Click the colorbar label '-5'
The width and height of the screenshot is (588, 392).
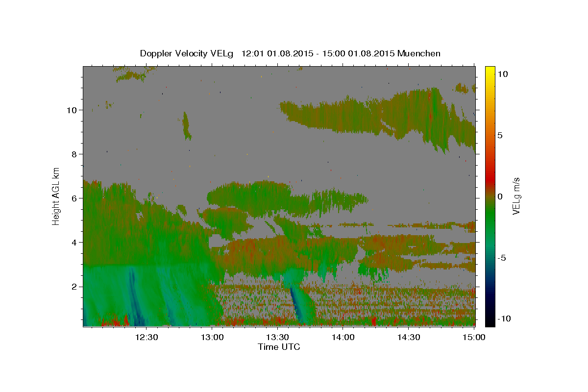502,258
